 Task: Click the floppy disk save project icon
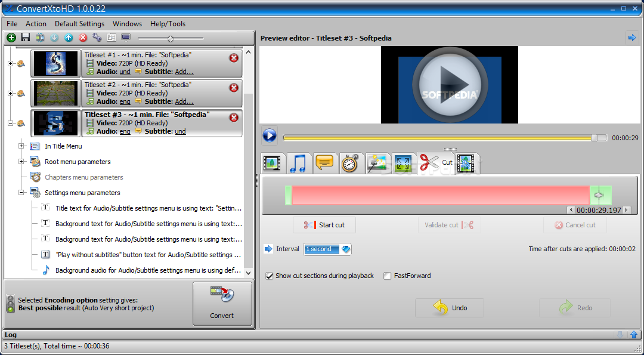coord(26,38)
